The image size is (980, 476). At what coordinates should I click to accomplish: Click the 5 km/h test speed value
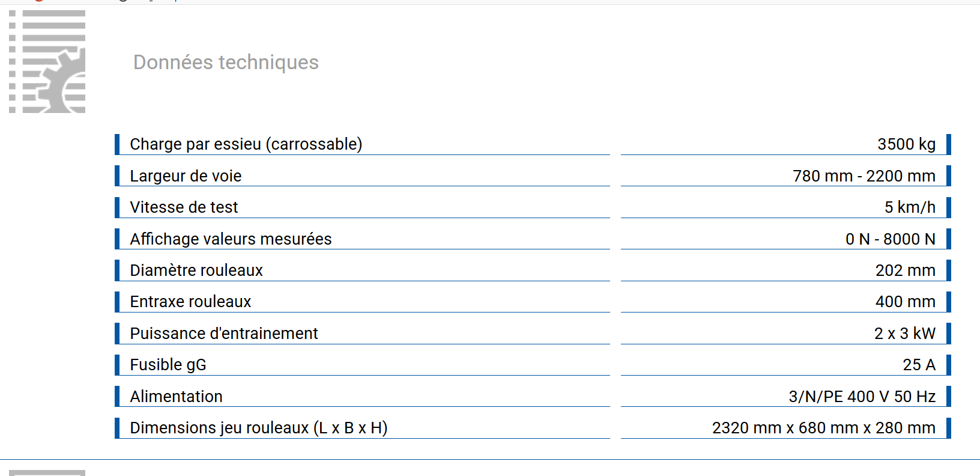[x=910, y=207]
